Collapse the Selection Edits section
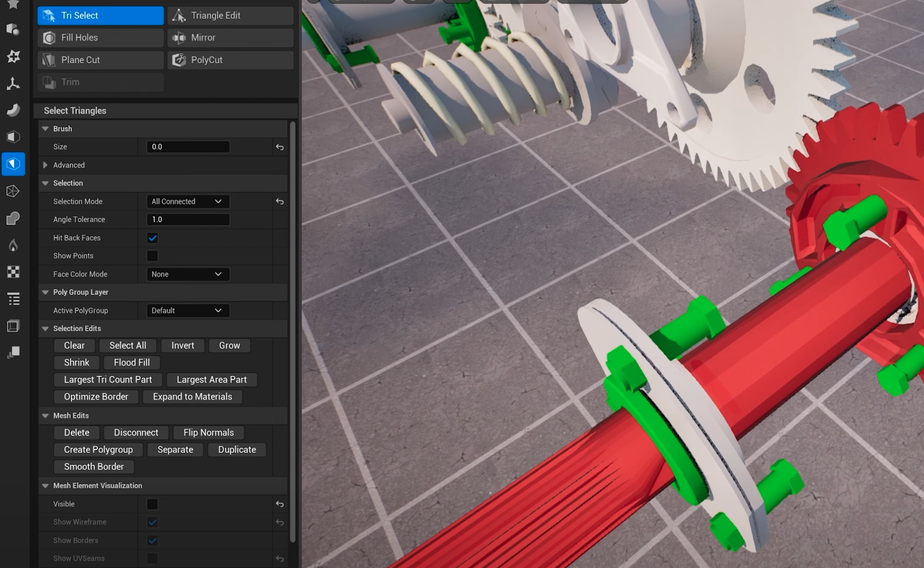 click(46, 329)
